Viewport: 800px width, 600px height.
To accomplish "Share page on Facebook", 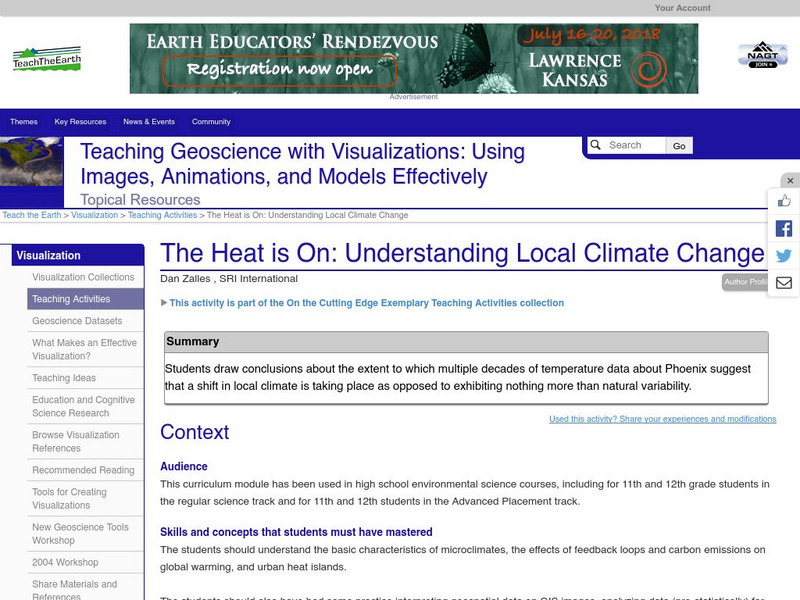I will pyautogui.click(x=784, y=228).
